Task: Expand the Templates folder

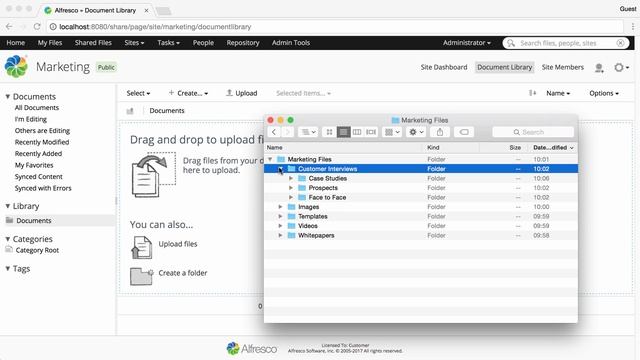Action: [280, 216]
